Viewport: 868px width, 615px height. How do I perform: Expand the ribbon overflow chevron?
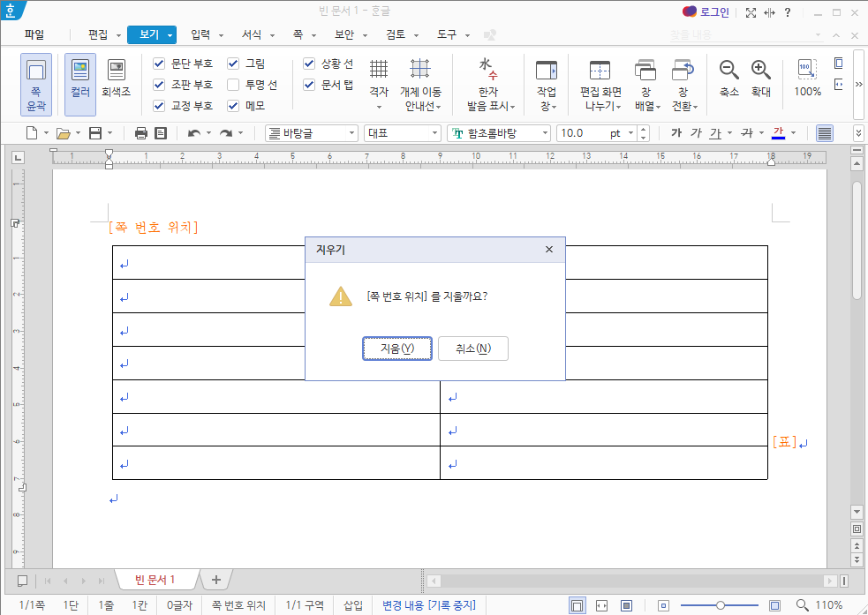click(858, 84)
